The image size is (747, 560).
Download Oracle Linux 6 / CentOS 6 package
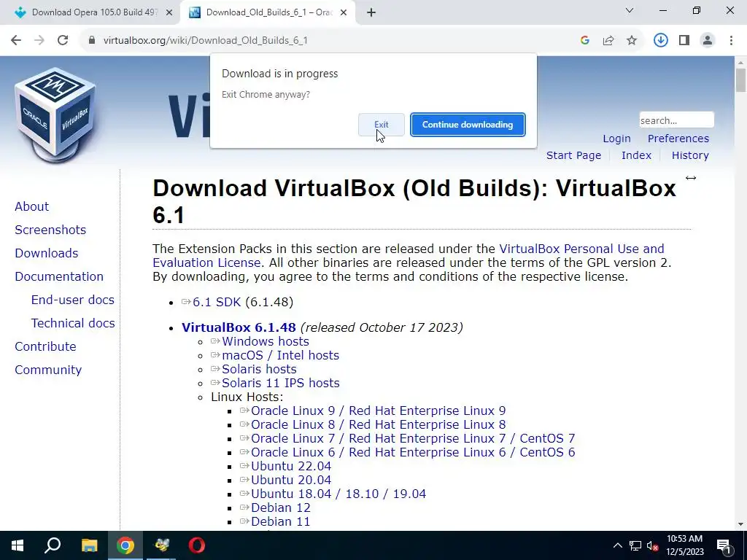coord(413,452)
